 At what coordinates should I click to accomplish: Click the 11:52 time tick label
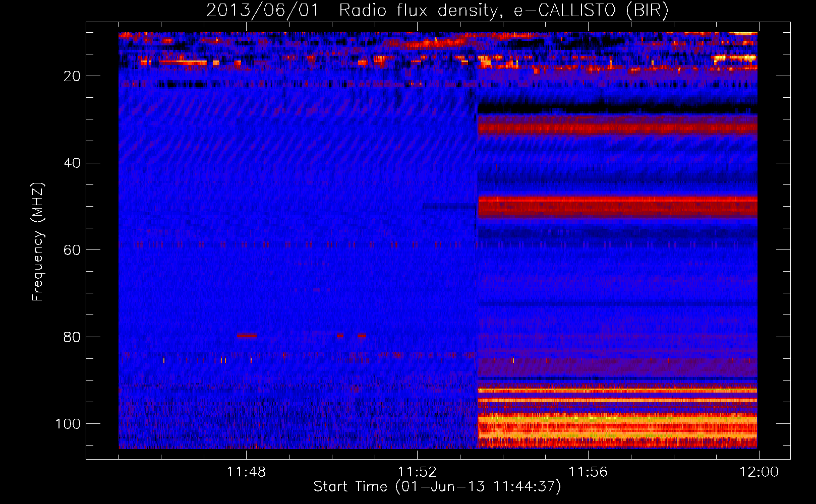[417, 472]
